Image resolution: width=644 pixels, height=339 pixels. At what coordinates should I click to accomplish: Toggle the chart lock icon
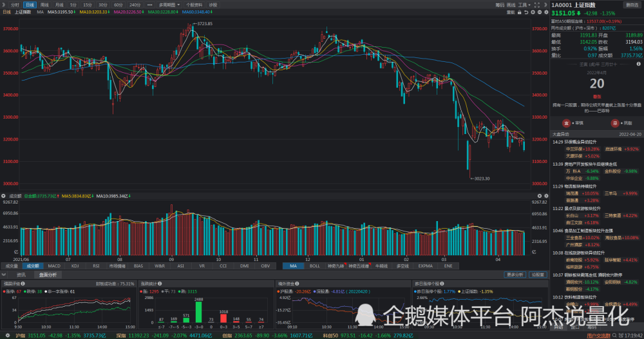coord(520,12)
